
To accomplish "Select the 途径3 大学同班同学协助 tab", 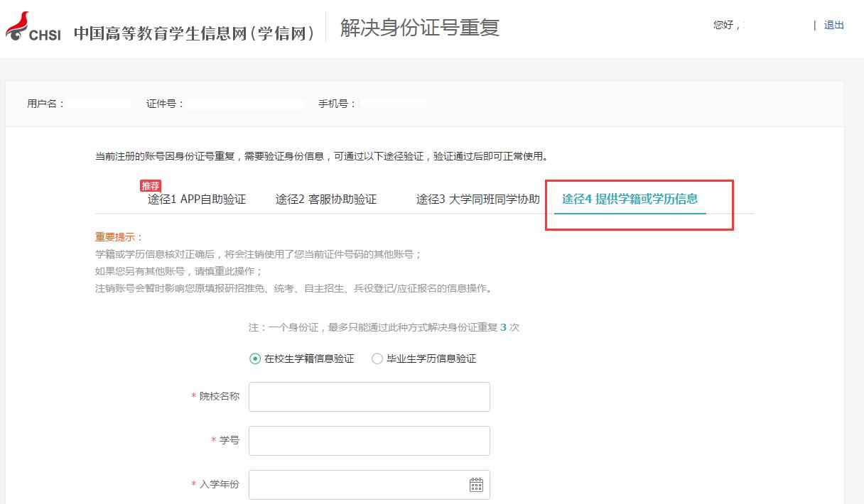I will (x=477, y=199).
